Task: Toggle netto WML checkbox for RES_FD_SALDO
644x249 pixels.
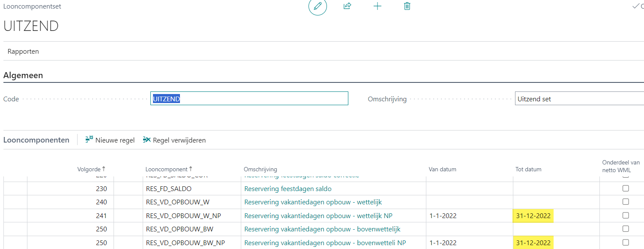Action: coord(626,188)
